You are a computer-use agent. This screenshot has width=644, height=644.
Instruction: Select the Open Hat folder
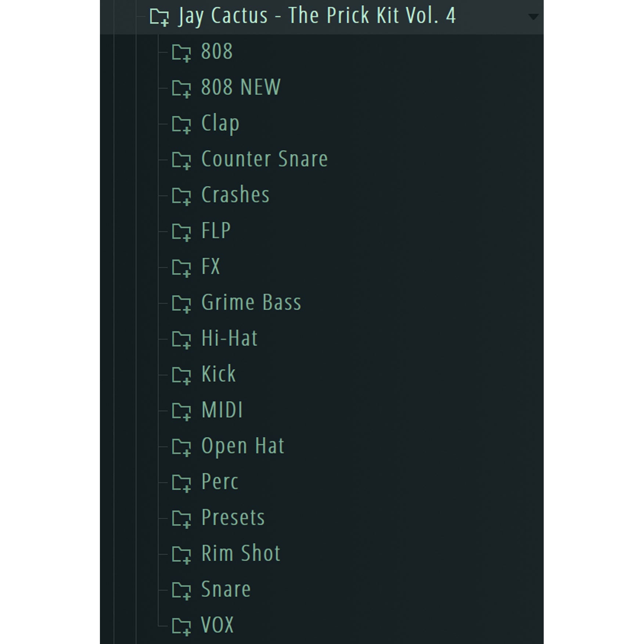[x=242, y=446]
